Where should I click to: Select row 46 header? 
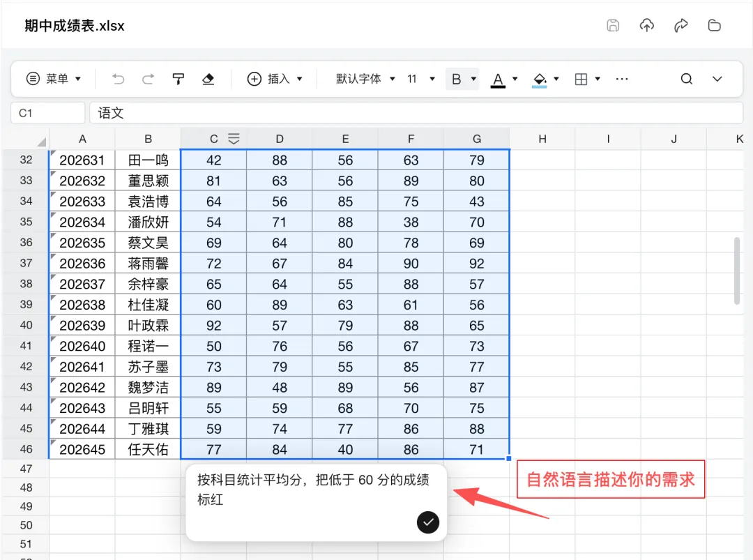(x=26, y=449)
